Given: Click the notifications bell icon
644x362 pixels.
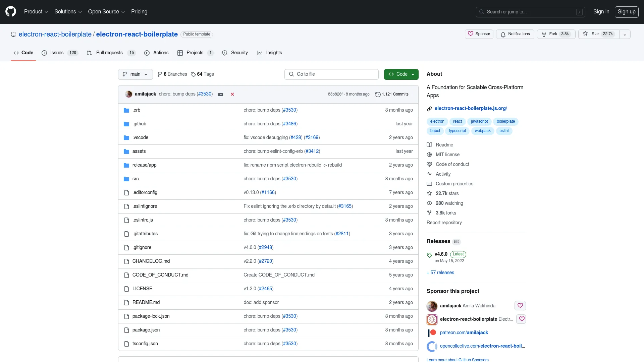Looking at the screenshot, I should tap(503, 34).
